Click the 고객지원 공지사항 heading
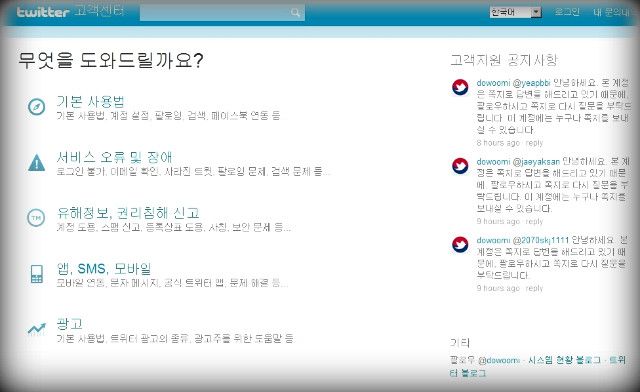 [x=504, y=60]
